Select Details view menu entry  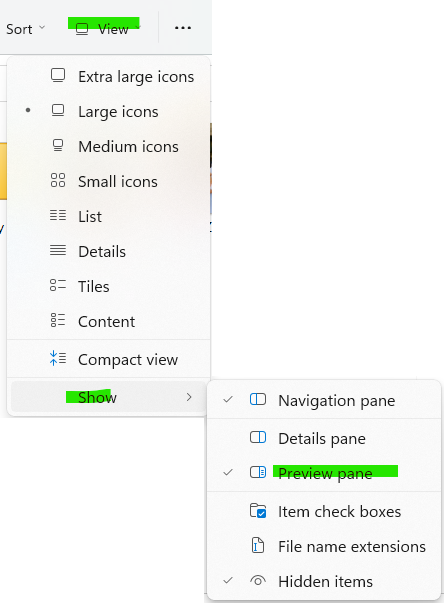click(109, 252)
